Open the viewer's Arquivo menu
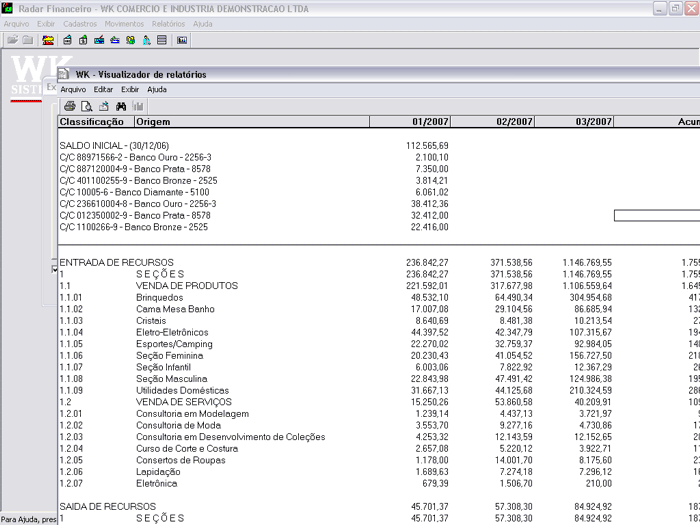 point(73,90)
